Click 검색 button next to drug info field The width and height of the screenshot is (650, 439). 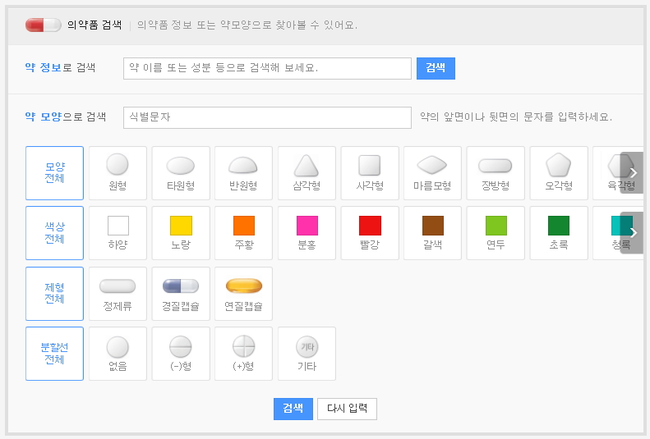point(436,68)
